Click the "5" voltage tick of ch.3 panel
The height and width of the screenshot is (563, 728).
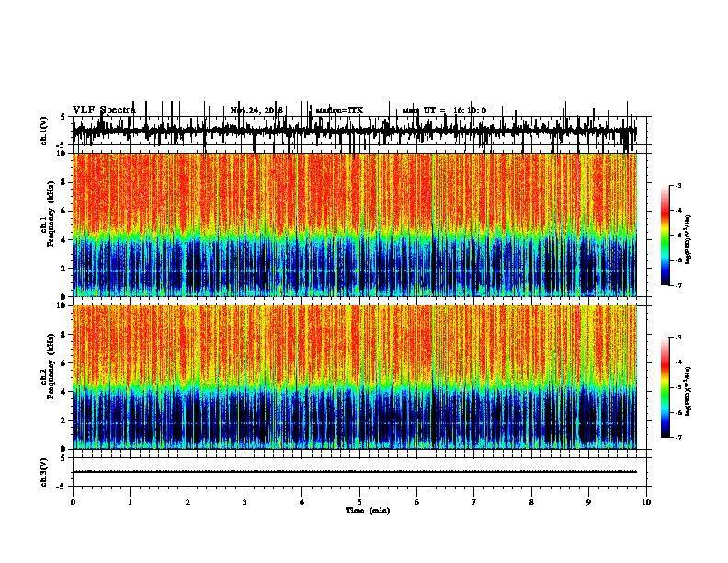coord(63,458)
